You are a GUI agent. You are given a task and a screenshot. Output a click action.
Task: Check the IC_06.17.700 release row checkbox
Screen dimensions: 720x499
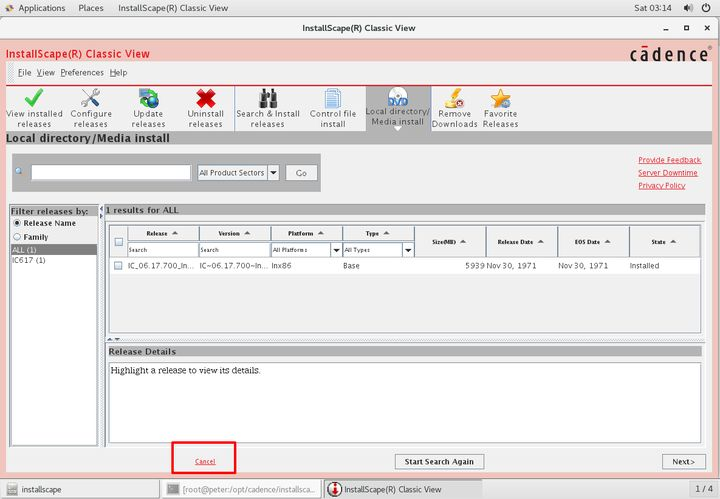pos(118,266)
